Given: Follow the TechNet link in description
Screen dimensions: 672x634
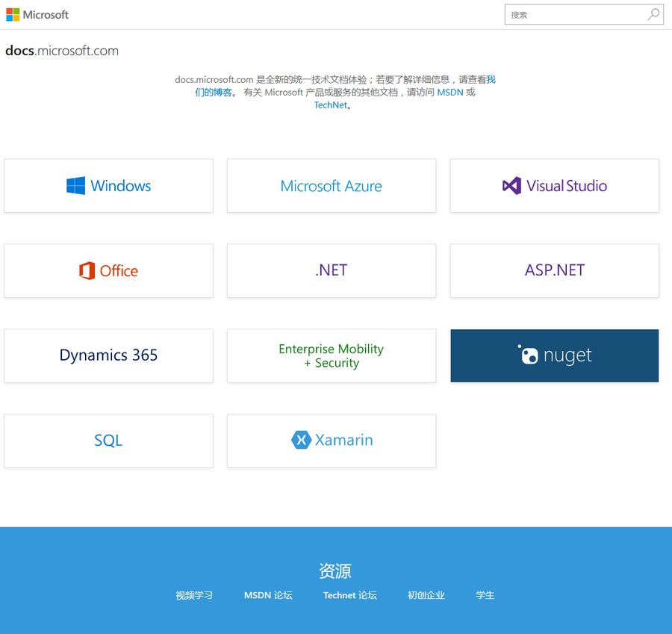Looking at the screenshot, I should coord(331,105).
